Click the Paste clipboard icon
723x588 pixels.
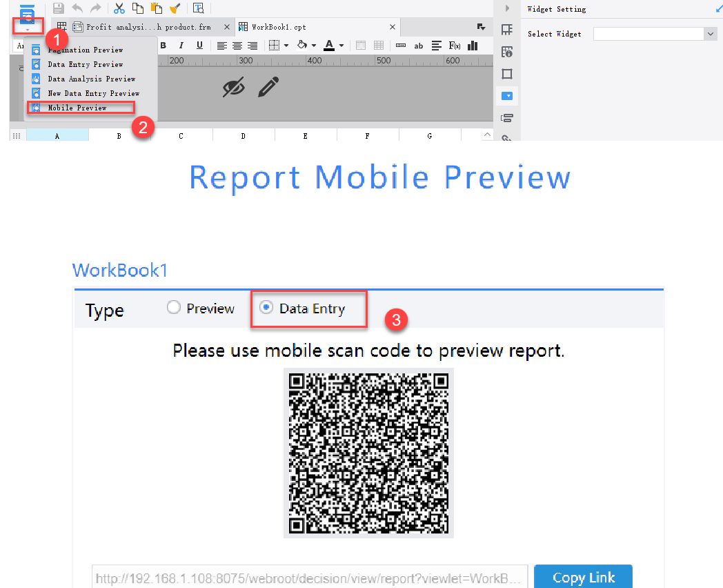(x=157, y=8)
